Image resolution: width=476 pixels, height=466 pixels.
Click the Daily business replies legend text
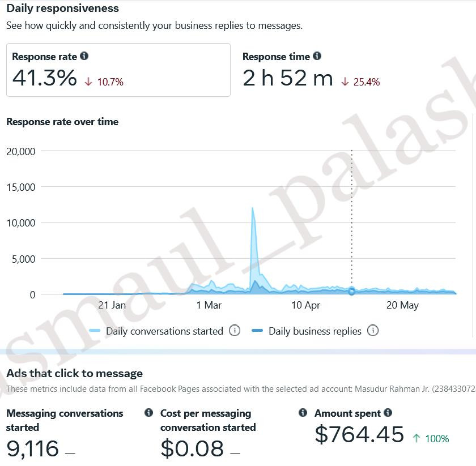click(315, 331)
